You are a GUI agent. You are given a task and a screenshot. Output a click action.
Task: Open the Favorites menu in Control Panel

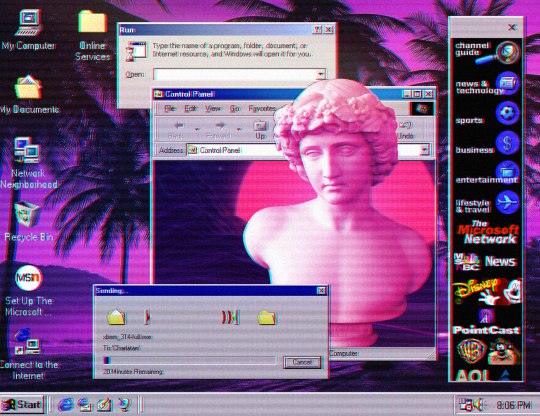pos(262,109)
